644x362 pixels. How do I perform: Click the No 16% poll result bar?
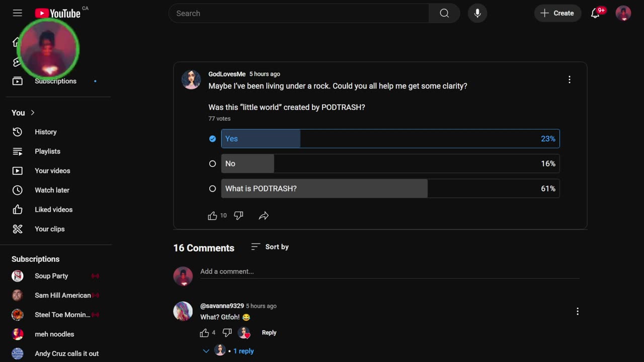pos(390,163)
